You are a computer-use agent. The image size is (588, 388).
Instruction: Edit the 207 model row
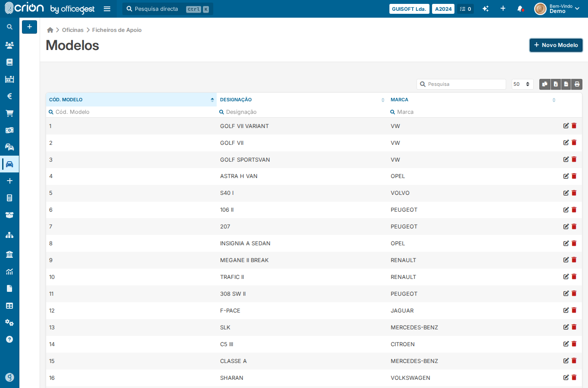[x=566, y=226]
